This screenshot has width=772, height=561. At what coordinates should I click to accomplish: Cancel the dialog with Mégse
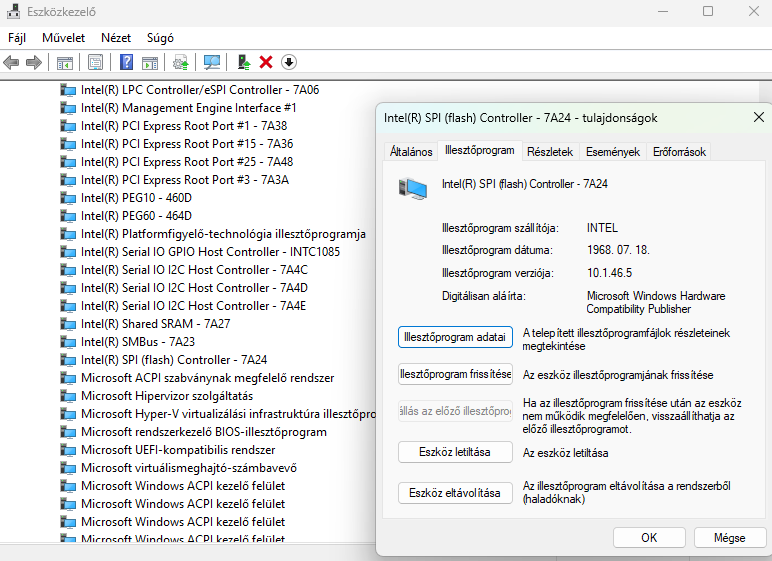pyautogui.click(x=730, y=538)
